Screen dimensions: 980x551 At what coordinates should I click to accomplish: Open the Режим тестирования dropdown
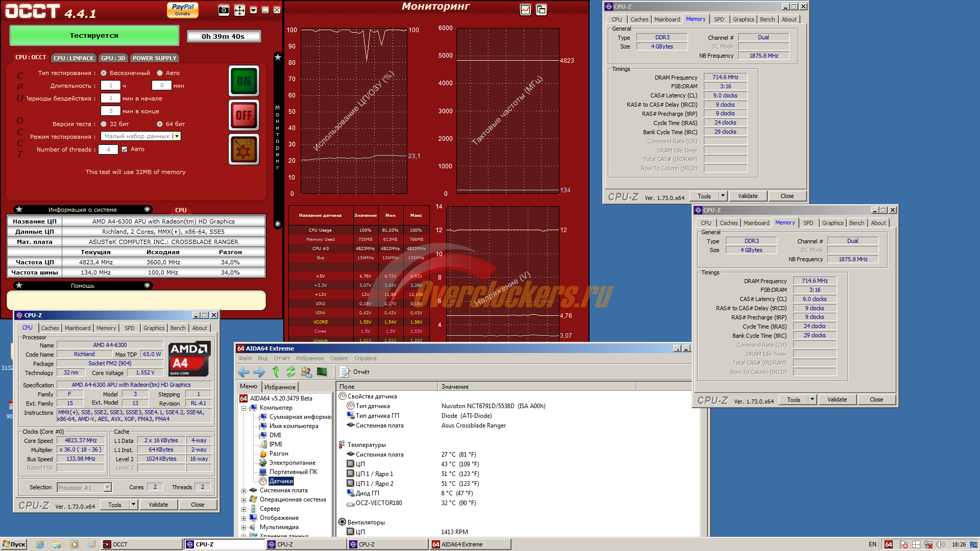coord(177,136)
